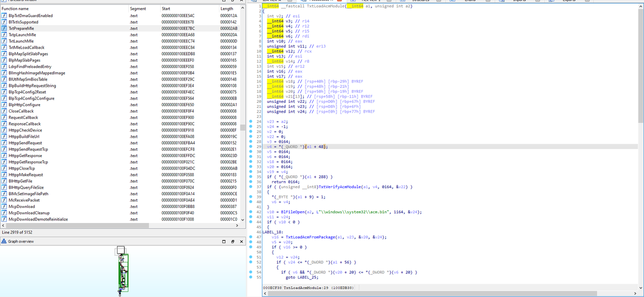Sort functions by Segment column
The height and width of the screenshot is (297, 644).
143,9
